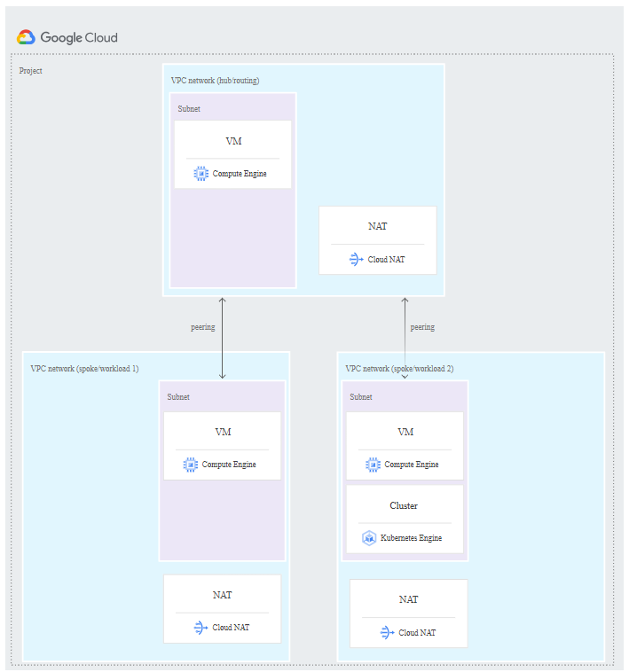Click the Compute Engine icon in hub/routing subnet
This screenshot has width=629, height=672.
click(201, 174)
